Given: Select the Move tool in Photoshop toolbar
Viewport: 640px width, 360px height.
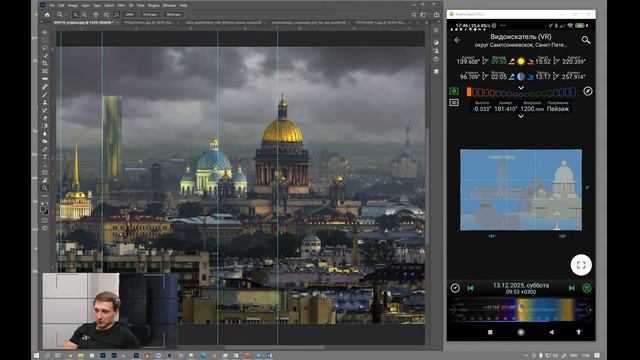Looking at the screenshot, I should (x=44, y=32).
